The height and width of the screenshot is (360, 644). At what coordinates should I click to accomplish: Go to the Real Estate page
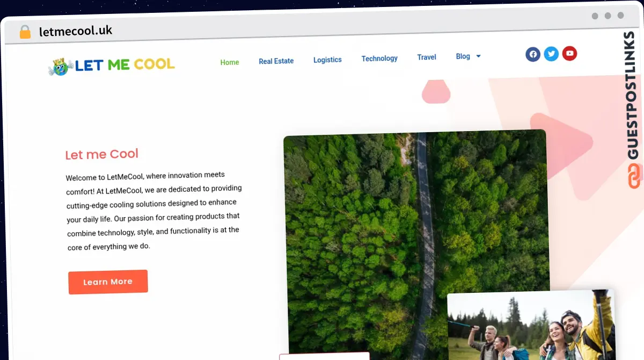coord(276,61)
